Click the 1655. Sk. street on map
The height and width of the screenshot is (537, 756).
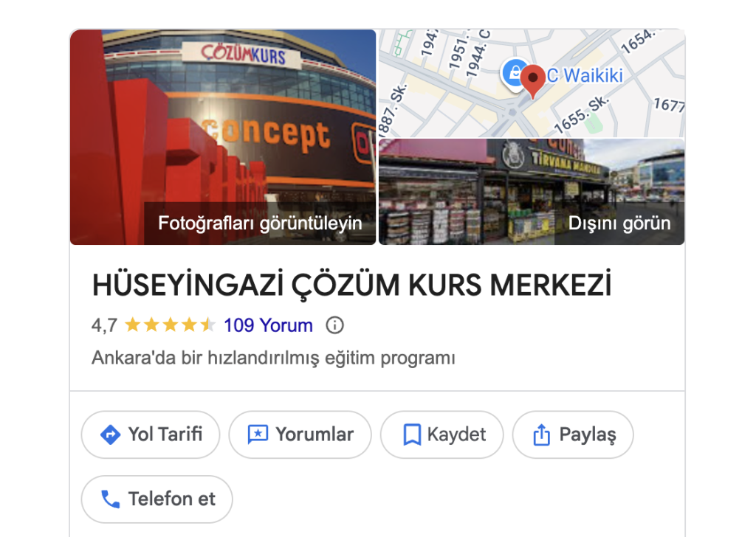point(582,114)
